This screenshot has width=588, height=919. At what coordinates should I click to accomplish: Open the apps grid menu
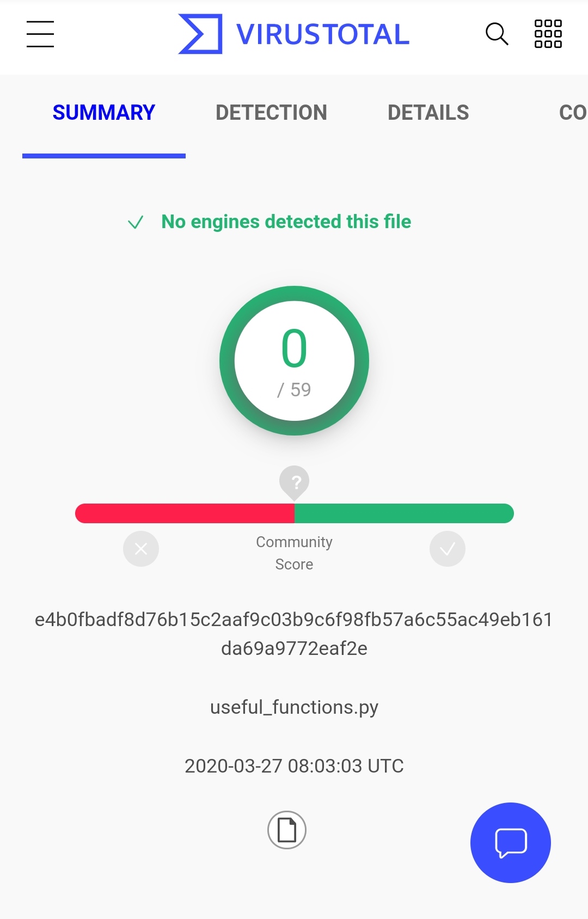tap(548, 34)
